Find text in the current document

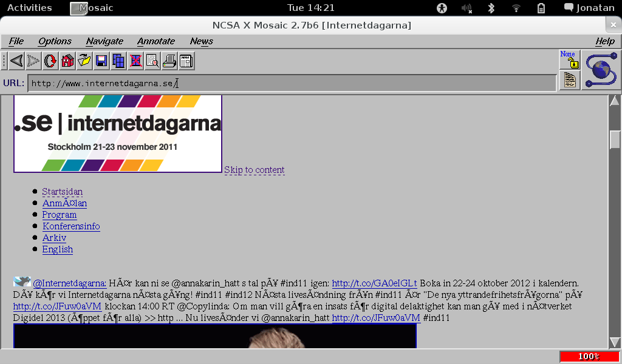(152, 61)
